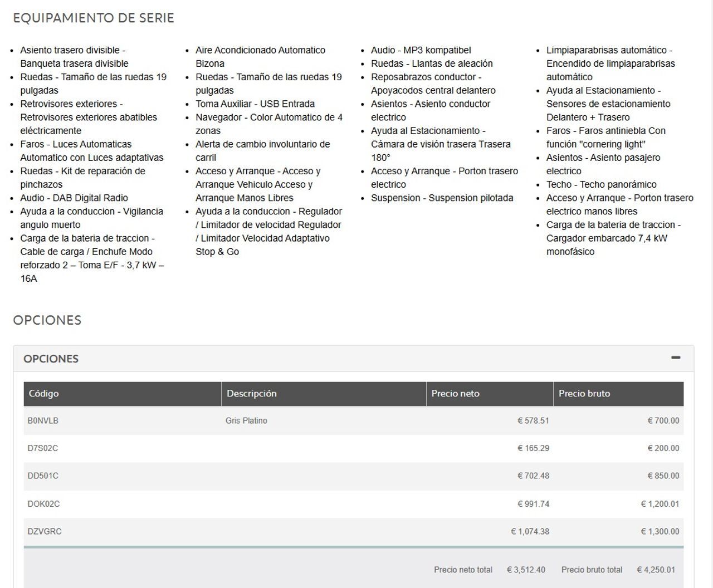The image size is (713, 588).
Task: Click the Limpiaparabrisas automático item
Action: point(611,63)
